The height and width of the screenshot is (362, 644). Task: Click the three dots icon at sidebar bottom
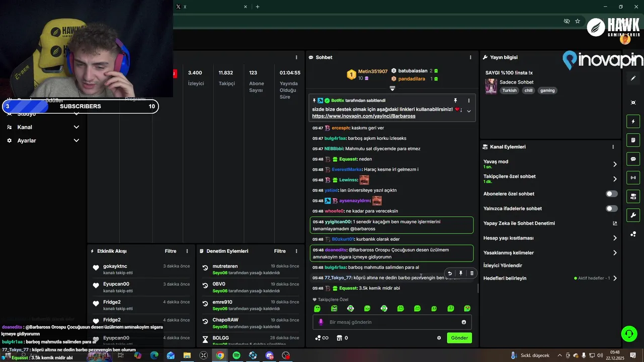pos(633,234)
